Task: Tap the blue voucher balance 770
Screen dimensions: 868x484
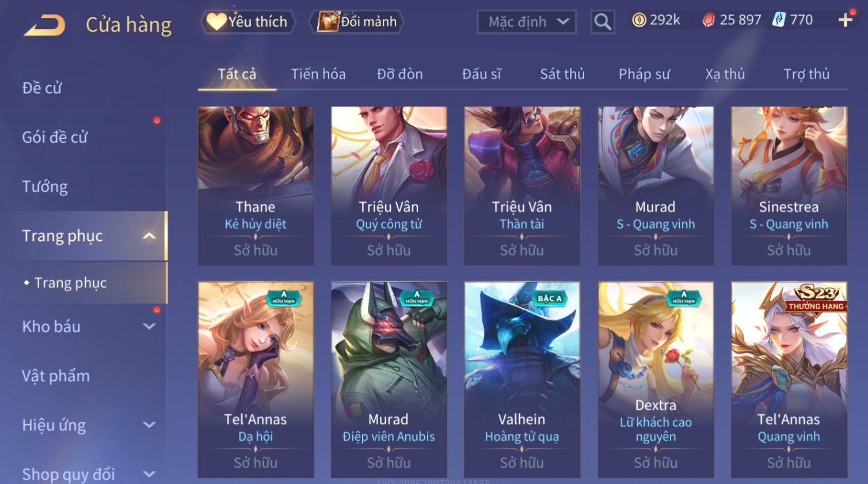Action: point(793,20)
